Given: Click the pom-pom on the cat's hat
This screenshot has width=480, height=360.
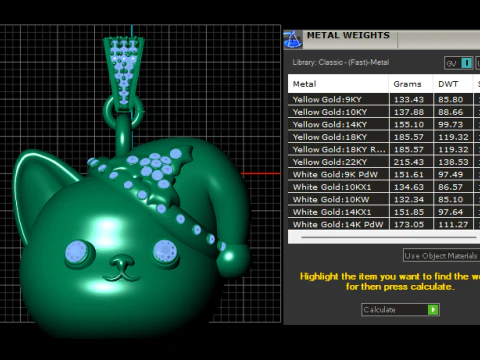Looking at the screenshot, I should point(233,260).
